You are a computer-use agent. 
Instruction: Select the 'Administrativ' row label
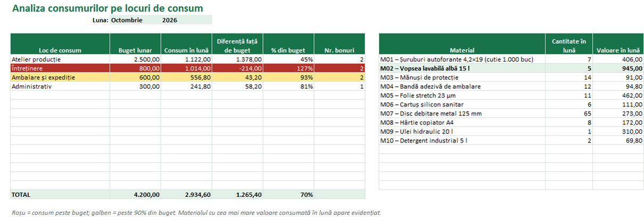60,87
